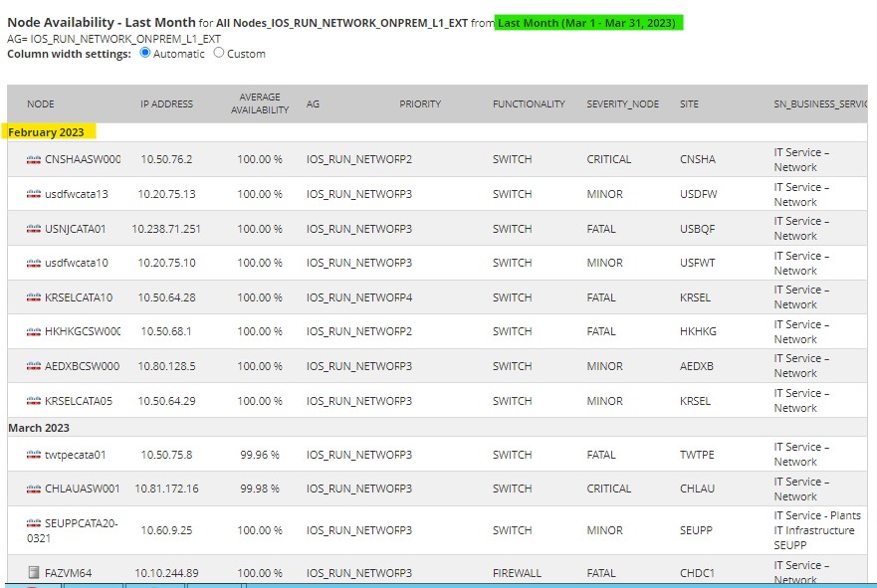Click IP address 10.80.128.5

[x=166, y=366]
